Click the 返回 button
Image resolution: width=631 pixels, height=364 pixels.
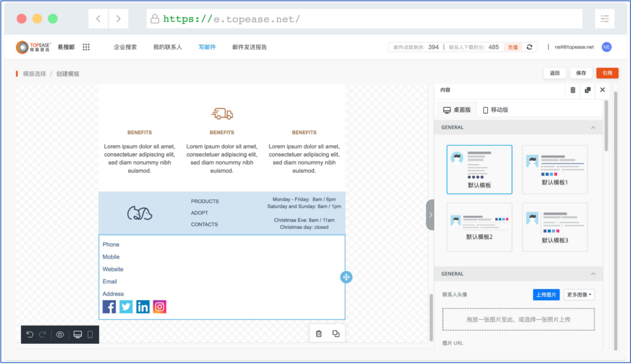tap(555, 73)
